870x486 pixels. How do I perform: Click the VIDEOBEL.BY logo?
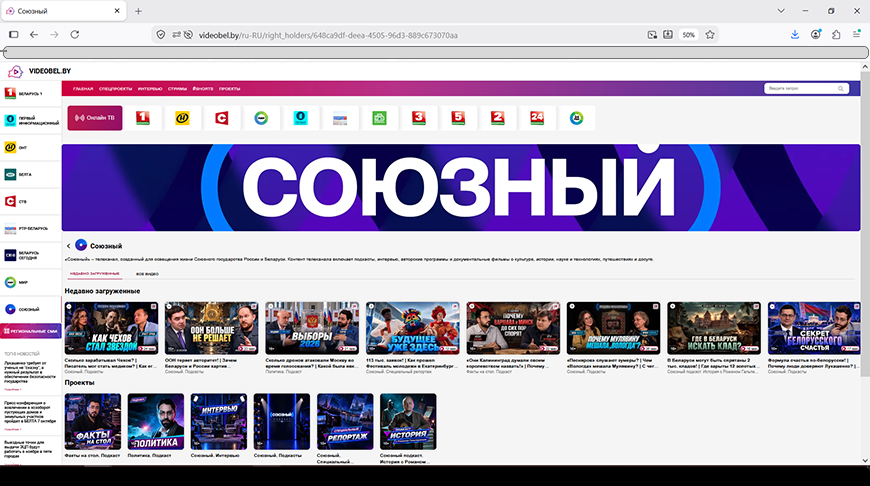coord(39,71)
